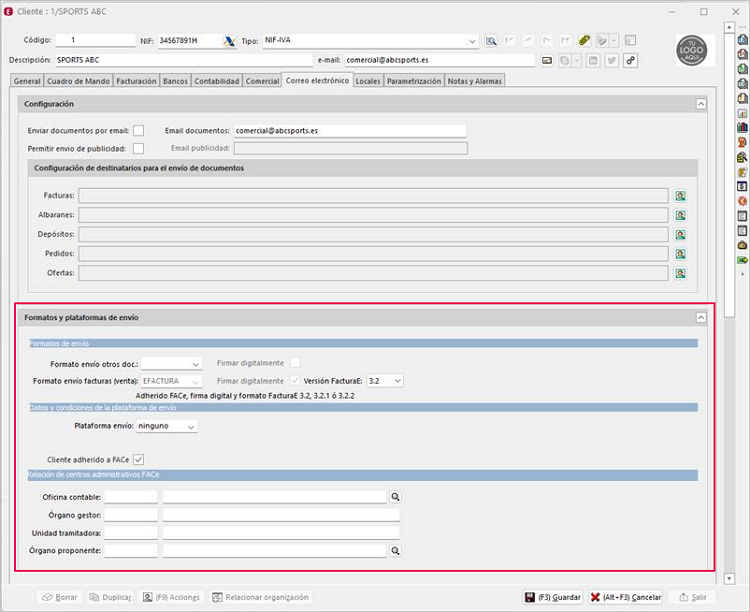The height and width of the screenshot is (612, 750).
Task: Switch to the Facturación tab
Action: click(136, 81)
